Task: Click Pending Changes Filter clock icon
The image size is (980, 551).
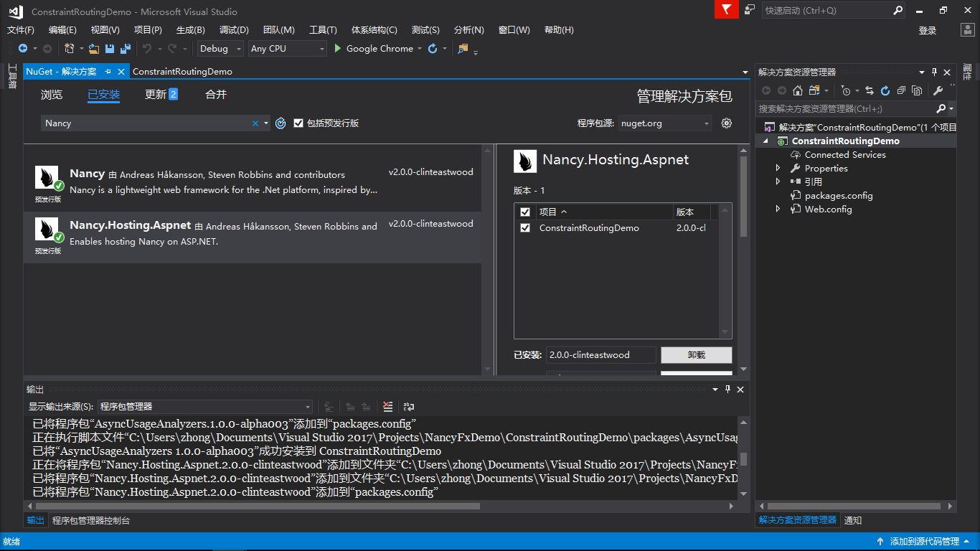Action: click(846, 90)
